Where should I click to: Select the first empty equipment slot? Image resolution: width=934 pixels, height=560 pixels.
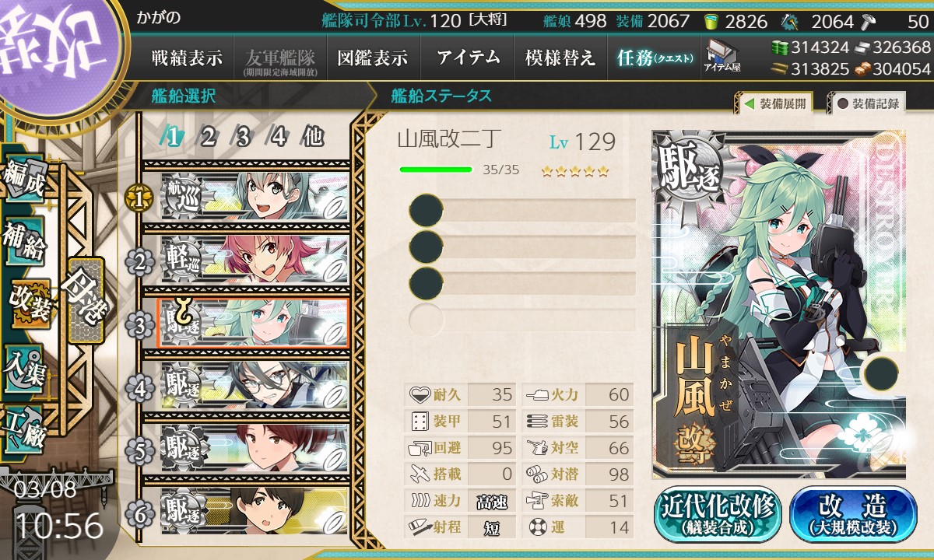[522, 211]
